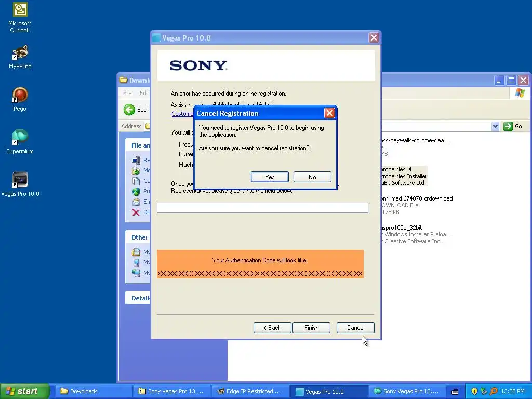Image resolution: width=532 pixels, height=399 pixels.
Task: Click the Go button beside address bar
Action: click(x=513, y=126)
